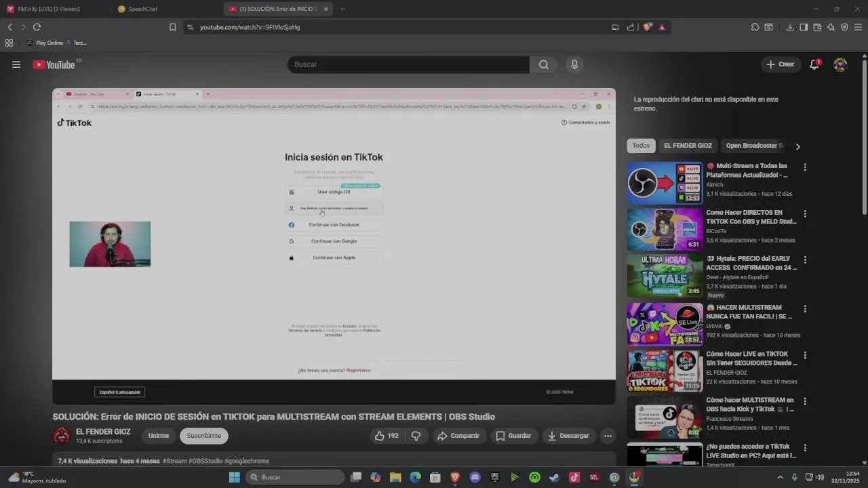Start voice search with the microphone
Screen dimensions: 868x488
tap(574, 64)
